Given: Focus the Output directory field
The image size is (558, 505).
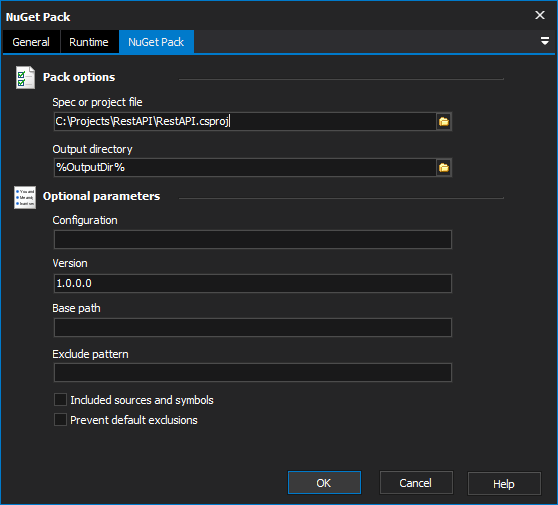Looking at the screenshot, I should point(245,168).
